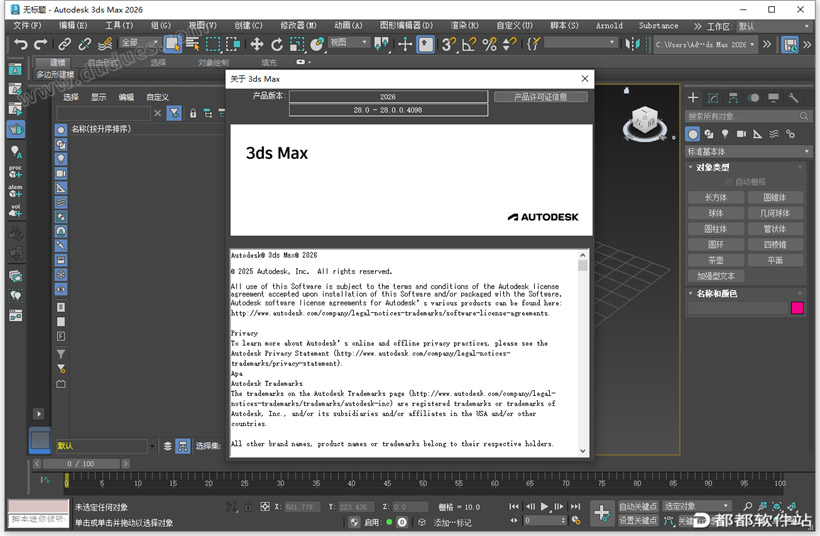Toggle display helpers filter in Scene Explorer
The width and height of the screenshot is (820, 536).
coord(61,188)
